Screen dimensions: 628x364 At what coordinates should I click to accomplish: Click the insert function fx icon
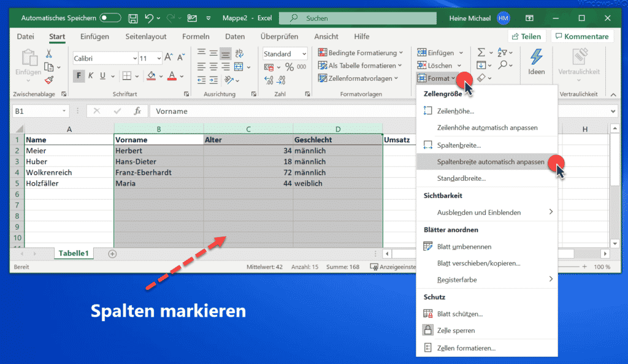(x=137, y=111)
